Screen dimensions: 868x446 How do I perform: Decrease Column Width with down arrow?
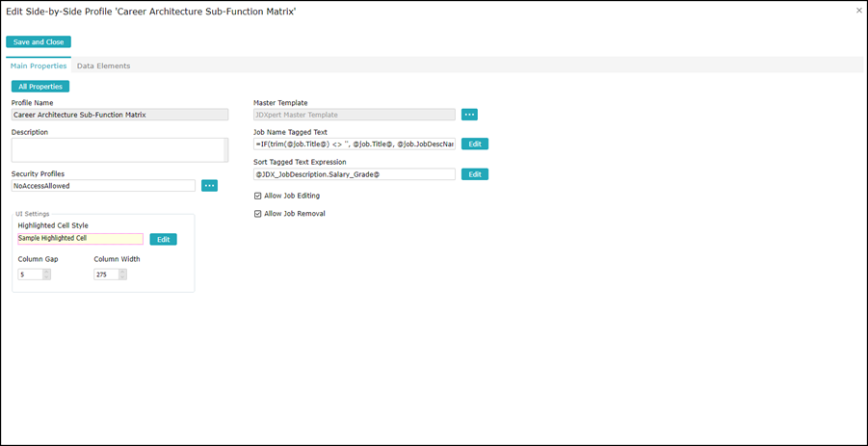pyautogui.click(x=122, y=277)
